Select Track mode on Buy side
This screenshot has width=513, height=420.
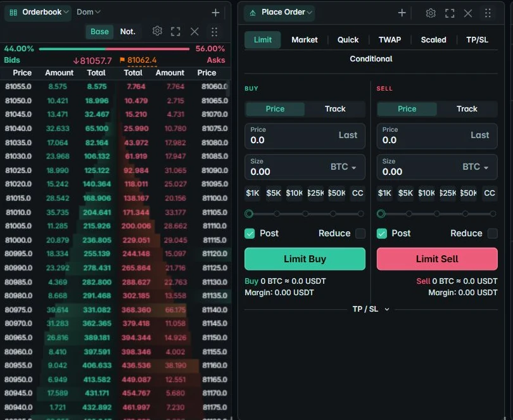pos(335,109)
